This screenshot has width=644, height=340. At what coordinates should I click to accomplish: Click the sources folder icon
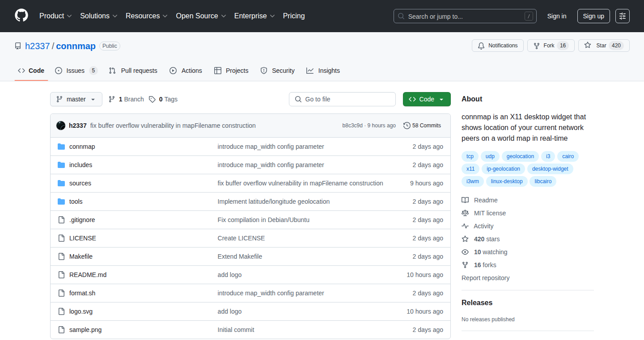[x=61, y=183]
